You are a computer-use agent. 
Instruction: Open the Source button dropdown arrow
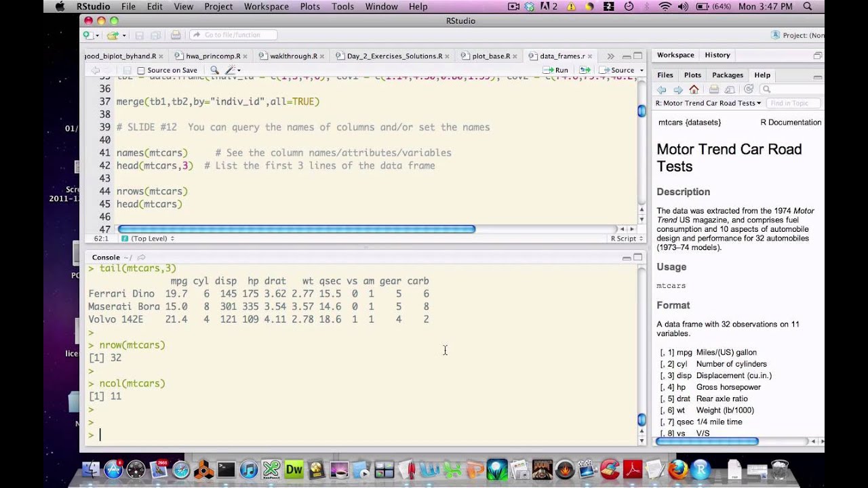[x=640, y=70]
